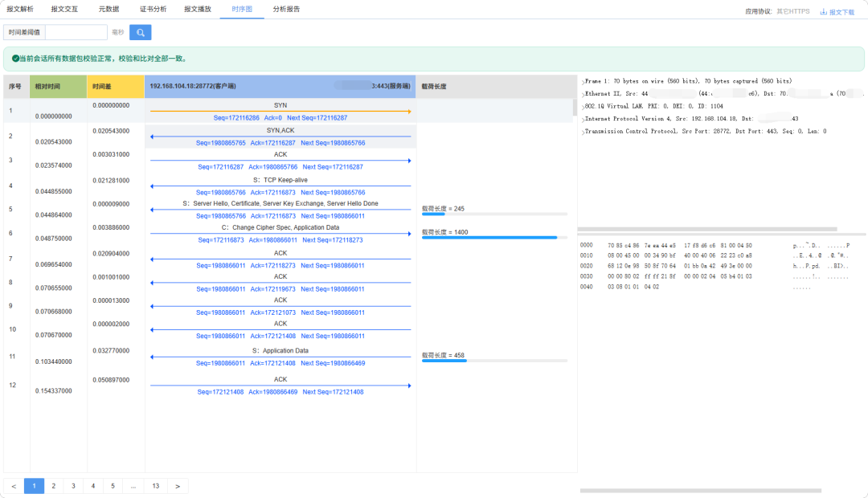
Task: Click the Server Hello, Certificate packet row
Action: tap(280, 210)
